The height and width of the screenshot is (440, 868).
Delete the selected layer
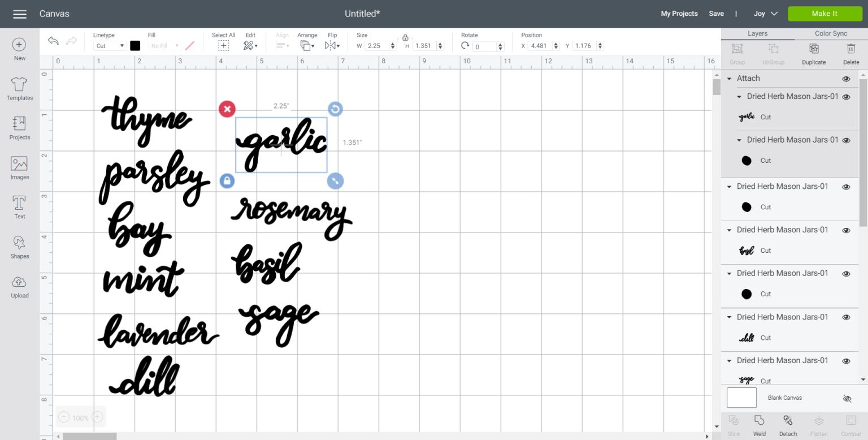[851, 54]
